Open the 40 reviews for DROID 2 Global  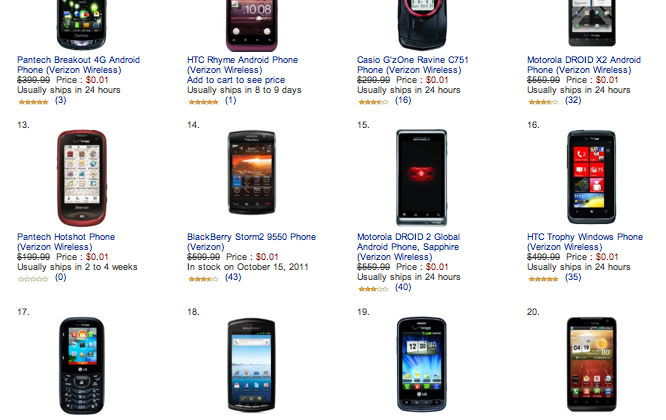click(403, 287)
